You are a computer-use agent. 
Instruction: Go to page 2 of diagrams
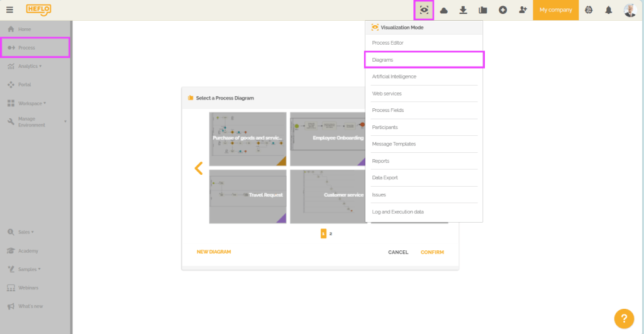(331, 234)
